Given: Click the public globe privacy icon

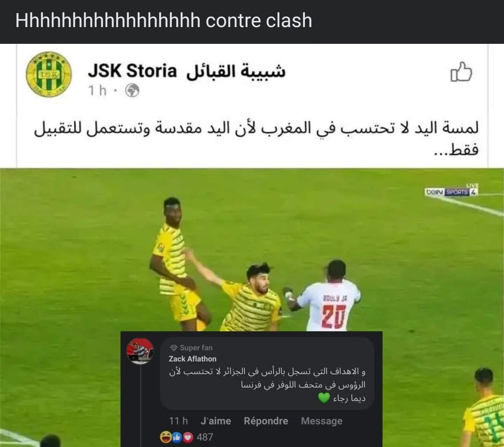Looking at the screenshot, I should tap(132, 91).
